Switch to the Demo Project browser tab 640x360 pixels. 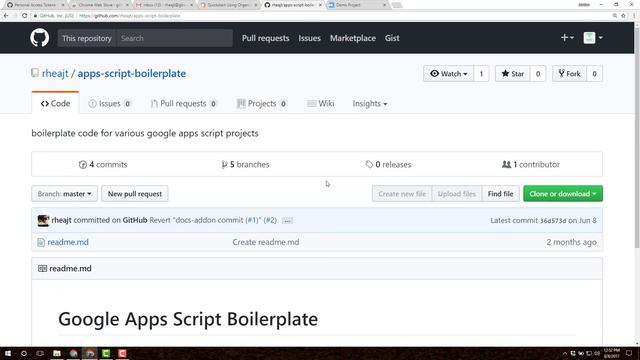point(356,5)
